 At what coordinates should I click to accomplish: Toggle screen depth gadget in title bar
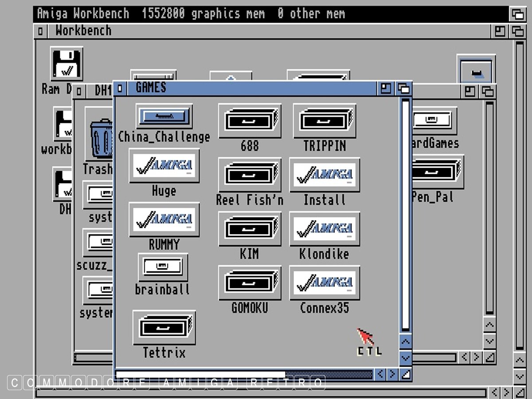pos(517,14)
